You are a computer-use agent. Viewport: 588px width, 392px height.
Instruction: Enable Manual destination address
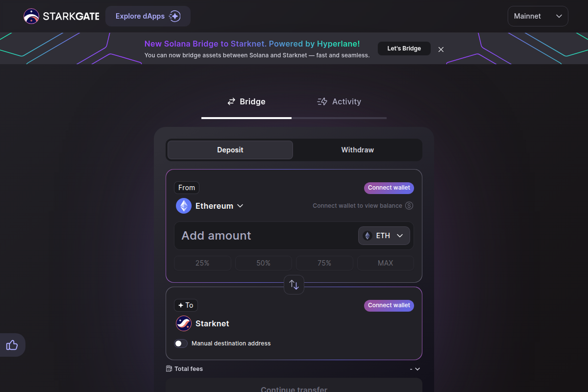(181, 343)
